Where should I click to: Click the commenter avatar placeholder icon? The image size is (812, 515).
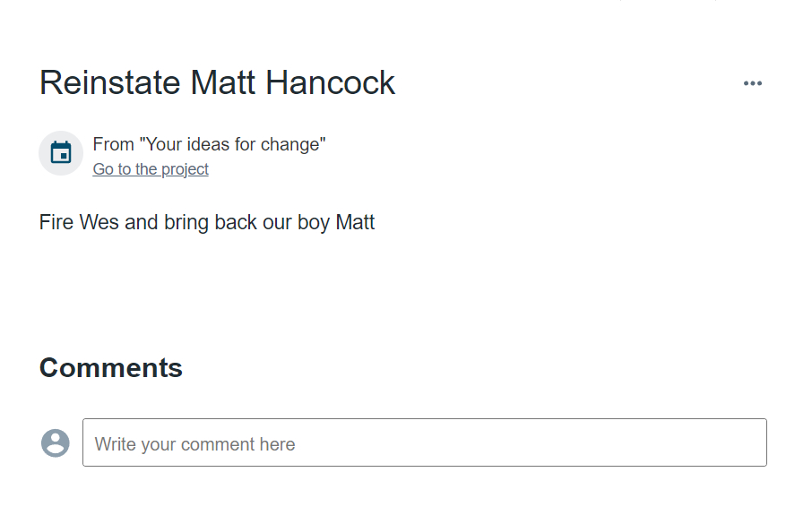56,442
